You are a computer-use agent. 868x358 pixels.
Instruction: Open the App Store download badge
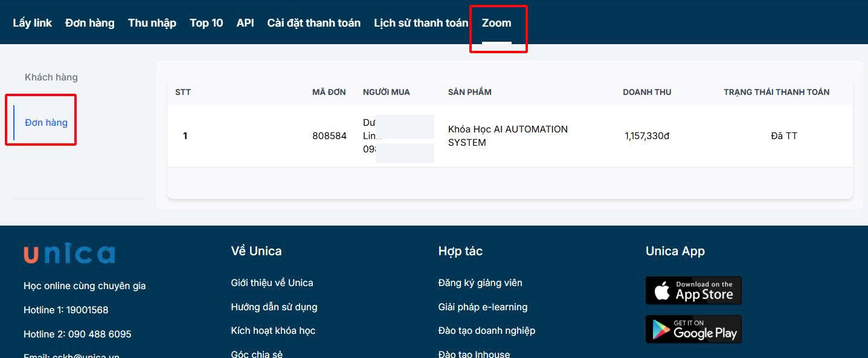[x=693, y=291]
